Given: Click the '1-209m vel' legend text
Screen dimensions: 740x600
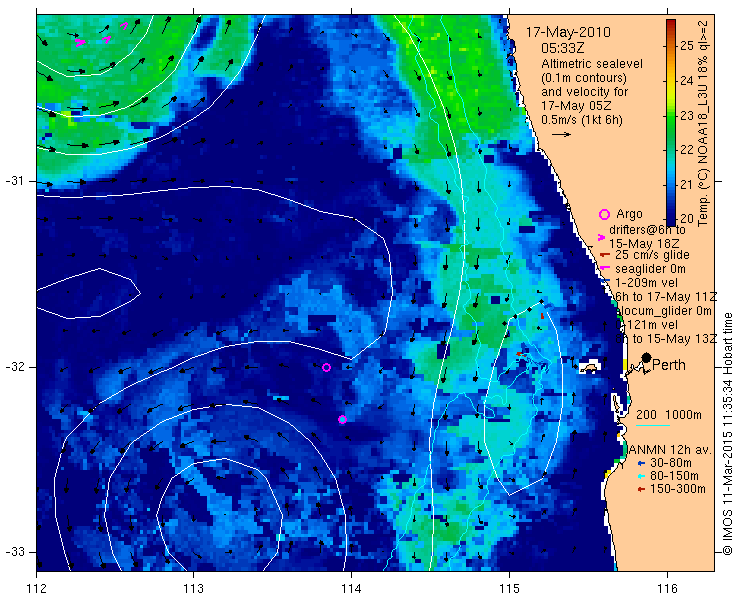Looking at the screenshot, I should tap(646, 283).
